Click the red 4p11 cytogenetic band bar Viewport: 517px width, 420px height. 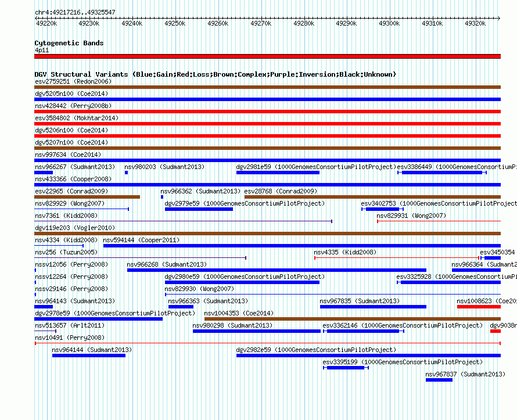[267, 56]
